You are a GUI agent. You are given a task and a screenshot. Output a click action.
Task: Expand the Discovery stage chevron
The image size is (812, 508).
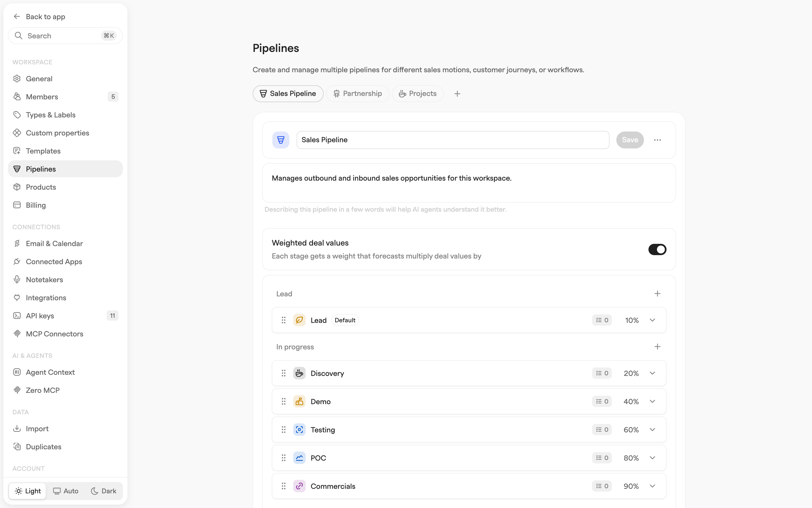click(652, 373)
